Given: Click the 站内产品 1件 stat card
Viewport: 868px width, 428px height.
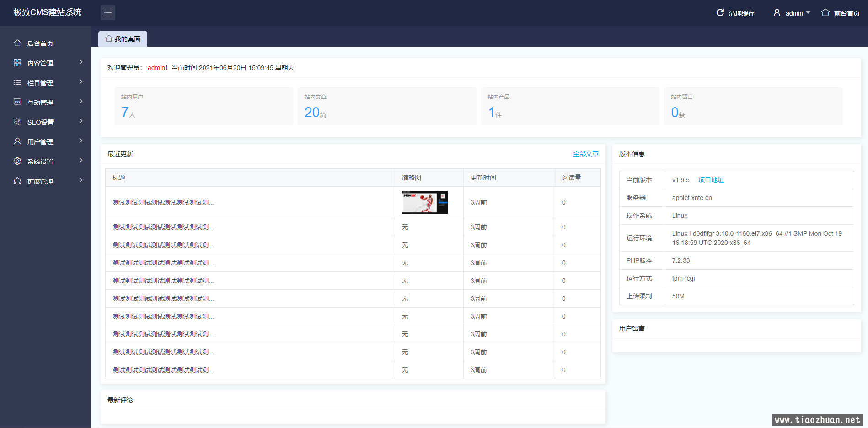Looking at the screenshot, I should (570, 106).
